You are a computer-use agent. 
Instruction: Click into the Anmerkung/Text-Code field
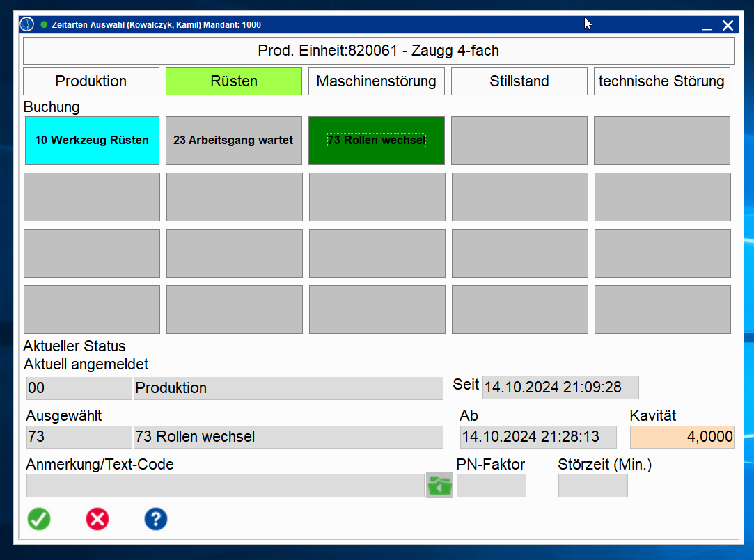(x=225, y=486)
